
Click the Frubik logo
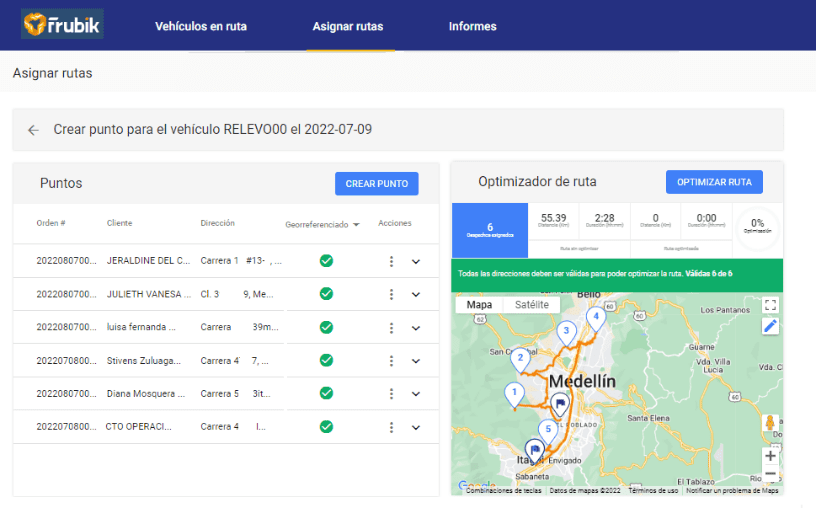pyautogui.click(x=62, y=25)
